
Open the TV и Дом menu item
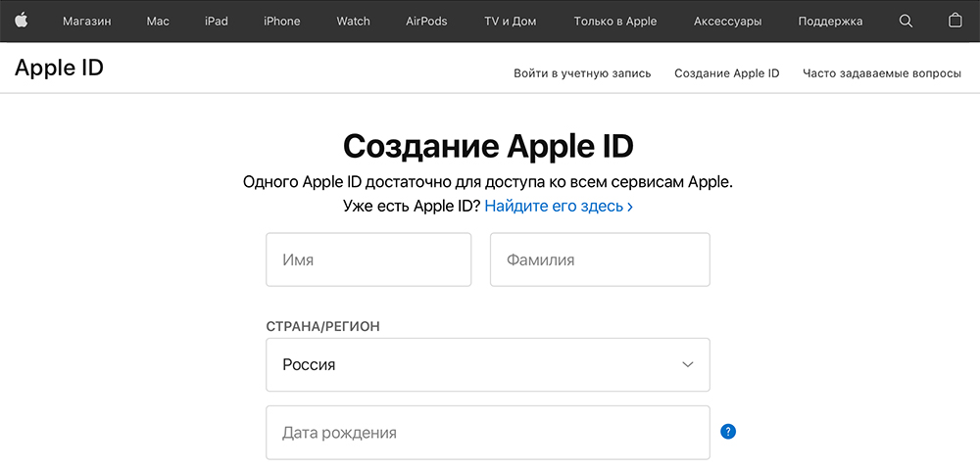coord(511,22)
